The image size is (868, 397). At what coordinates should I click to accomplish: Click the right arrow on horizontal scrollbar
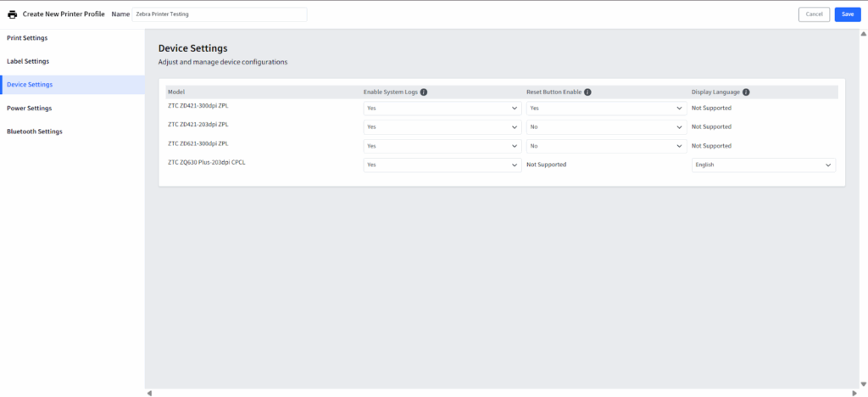point(862,393)
